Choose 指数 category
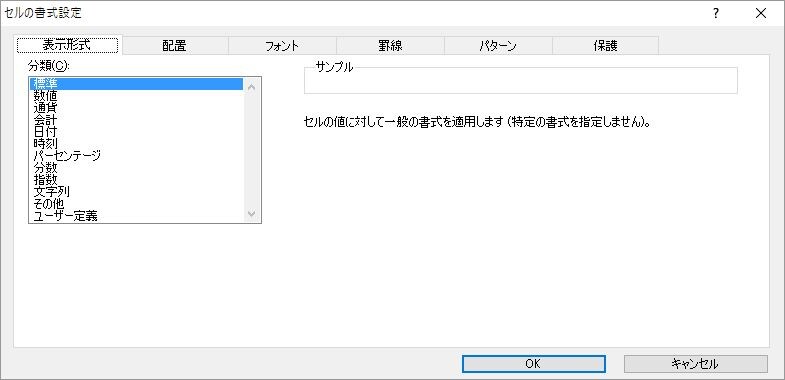This screenshot has width=785, height=380. coord(137,180)
